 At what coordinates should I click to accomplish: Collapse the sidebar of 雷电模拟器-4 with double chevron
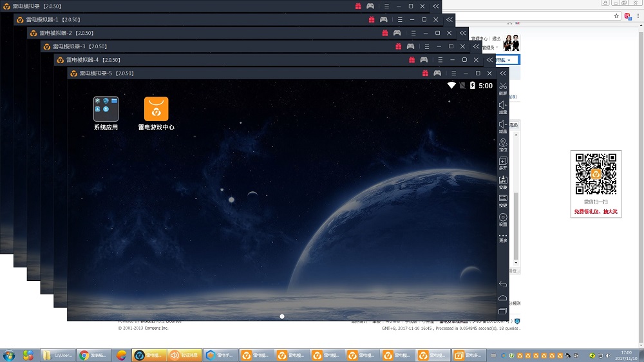pos(489,59)
